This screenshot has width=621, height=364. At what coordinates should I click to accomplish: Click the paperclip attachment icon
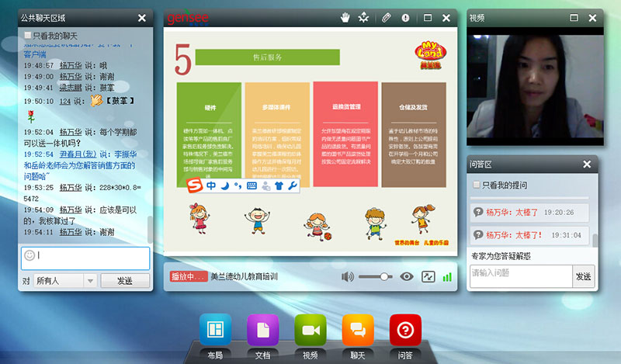(386, 18)
